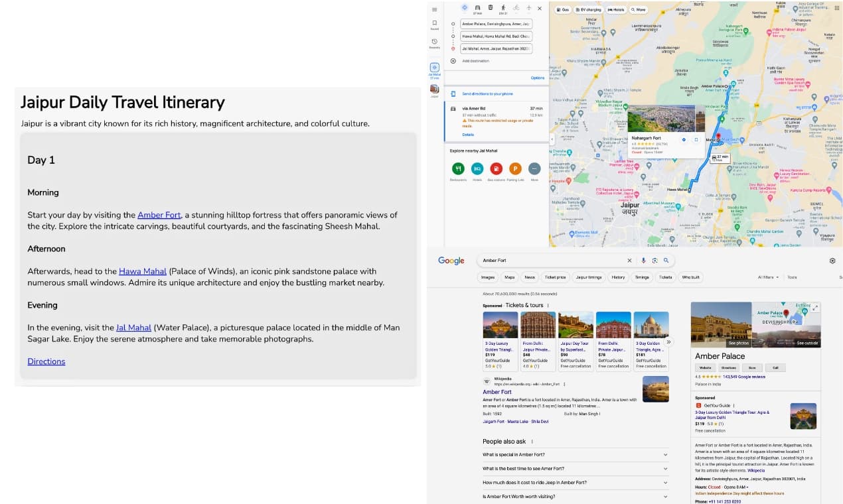This screenshot has width=843, height=504.
Task: Search by image using the Lens icon
Action: point(654,260)
